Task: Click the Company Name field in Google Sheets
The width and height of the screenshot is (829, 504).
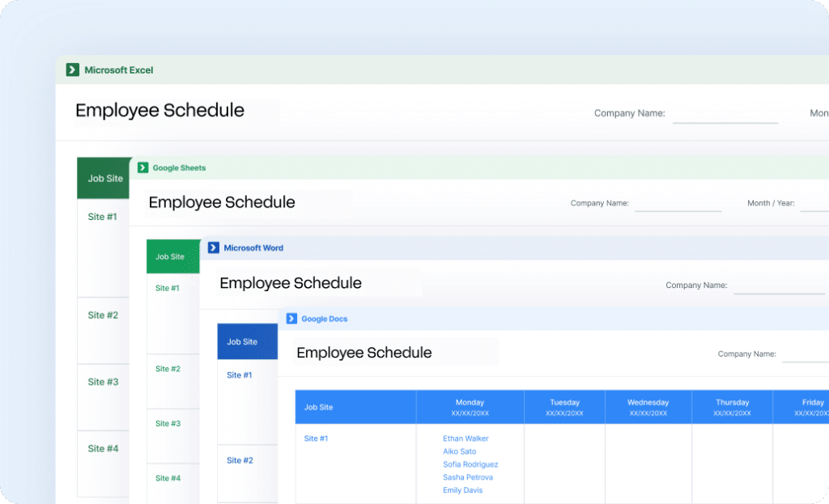Action: tap(678, 205)
